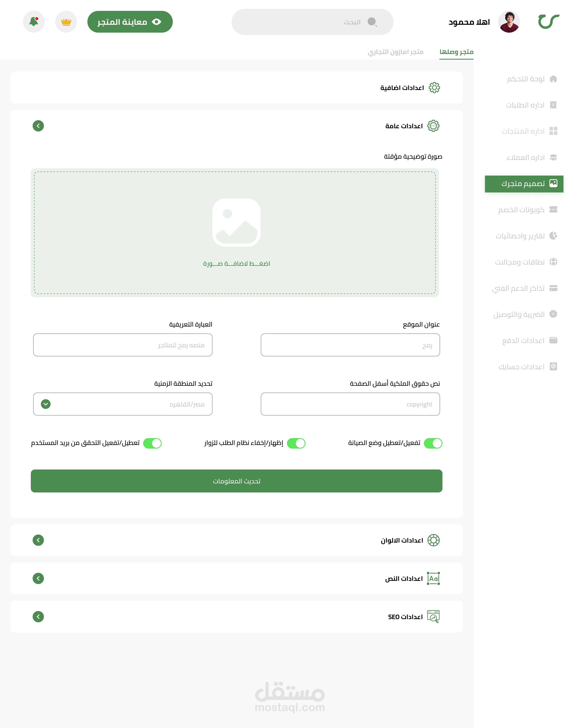Click the gold crown premium icon
Screen dimensions: 580x728
point(66,22)
